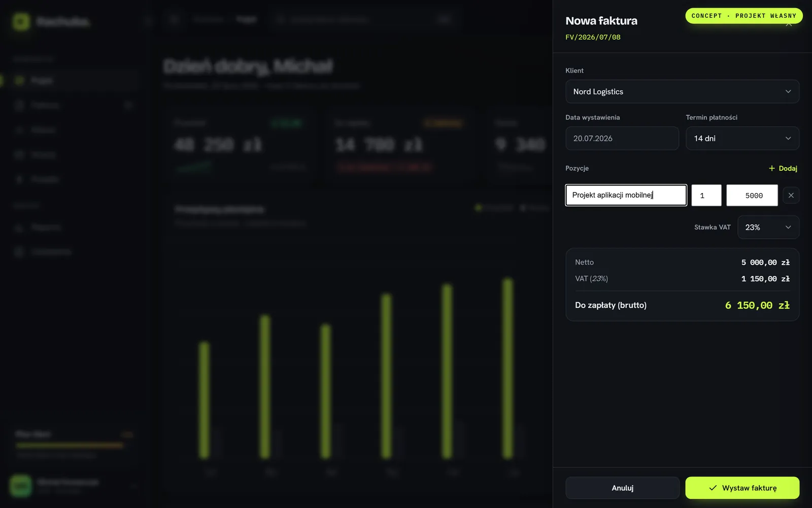The height and width of the screenshot is (508, 812).
Task: Focus the item description field
Action: [626, 195]
